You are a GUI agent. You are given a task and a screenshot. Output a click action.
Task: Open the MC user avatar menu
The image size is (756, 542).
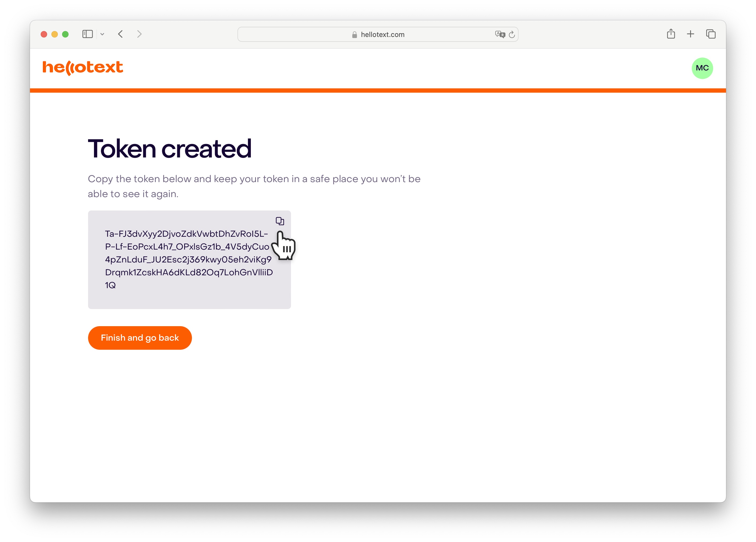[702, 68]
